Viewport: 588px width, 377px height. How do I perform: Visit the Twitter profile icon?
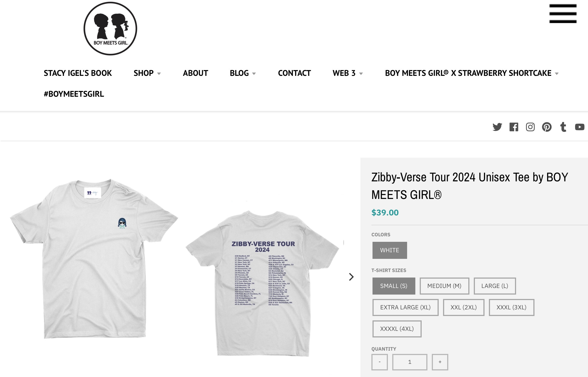pyautogui.click(x=497, y=127)
